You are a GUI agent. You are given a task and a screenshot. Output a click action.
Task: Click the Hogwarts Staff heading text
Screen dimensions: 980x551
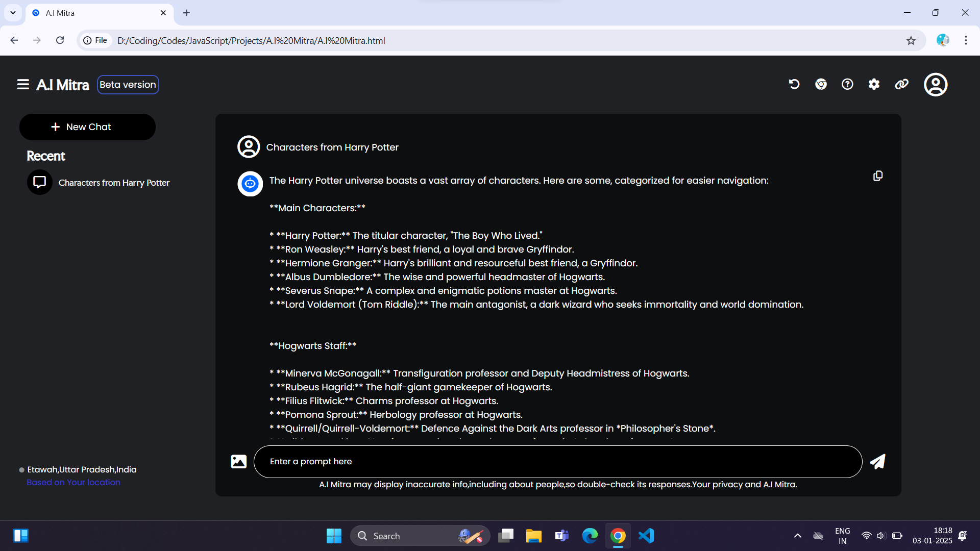(x=313, y=346)
